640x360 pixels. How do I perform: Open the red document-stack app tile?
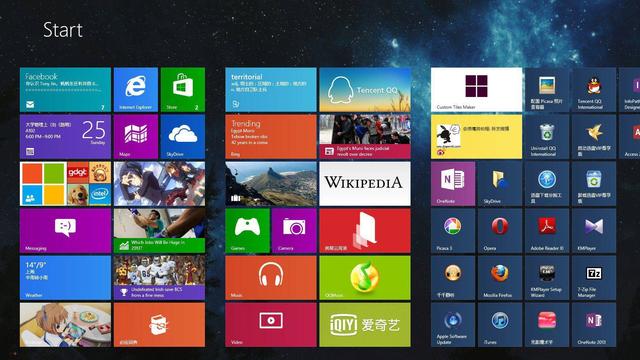click(x=365, y=231)
